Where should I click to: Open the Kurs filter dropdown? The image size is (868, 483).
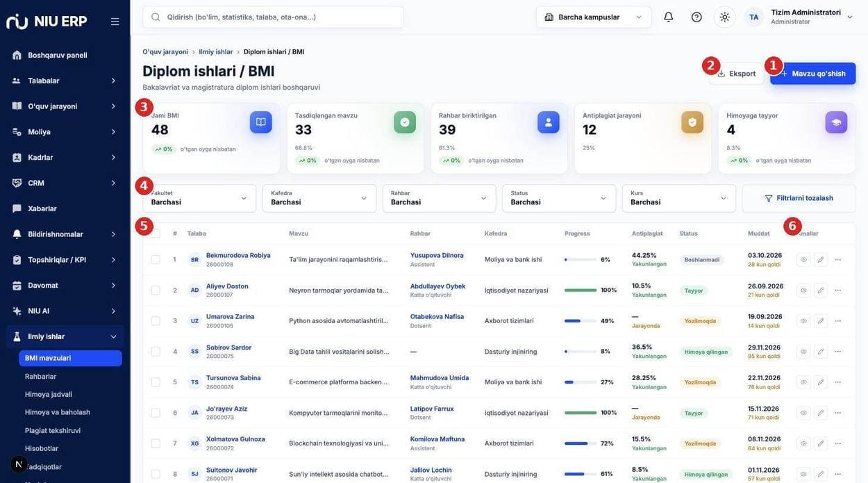(679, 198)
